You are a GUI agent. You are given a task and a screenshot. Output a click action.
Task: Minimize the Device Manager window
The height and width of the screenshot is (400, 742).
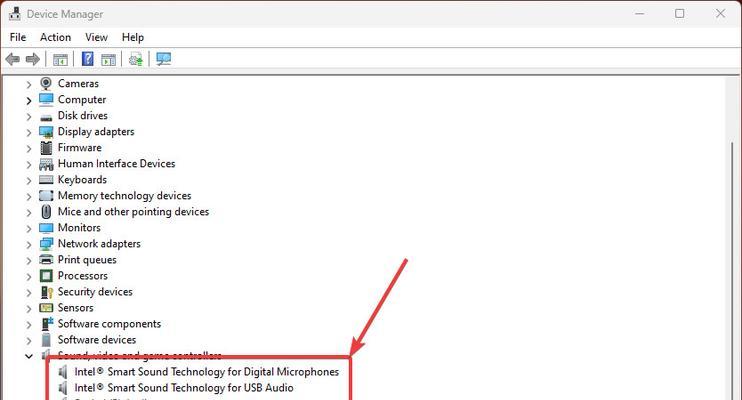point(639,14)
